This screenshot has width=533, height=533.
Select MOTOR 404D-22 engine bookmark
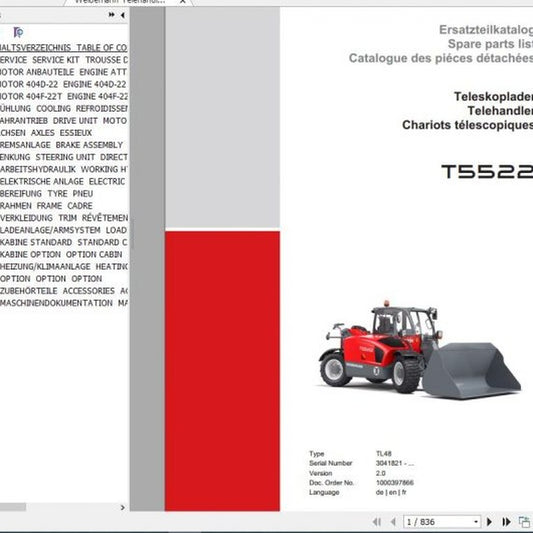pyautogui.click(x=63, y=84)
